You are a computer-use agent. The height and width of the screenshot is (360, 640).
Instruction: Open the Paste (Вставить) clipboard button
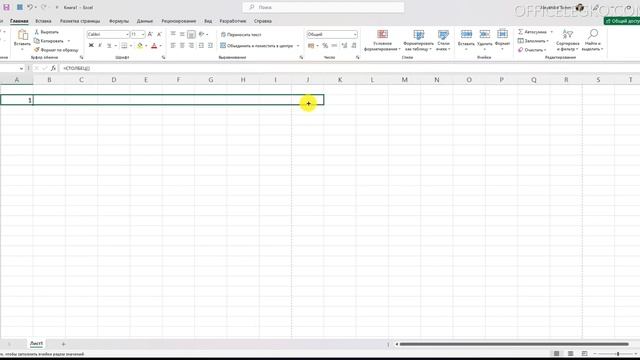click(22, 40)
